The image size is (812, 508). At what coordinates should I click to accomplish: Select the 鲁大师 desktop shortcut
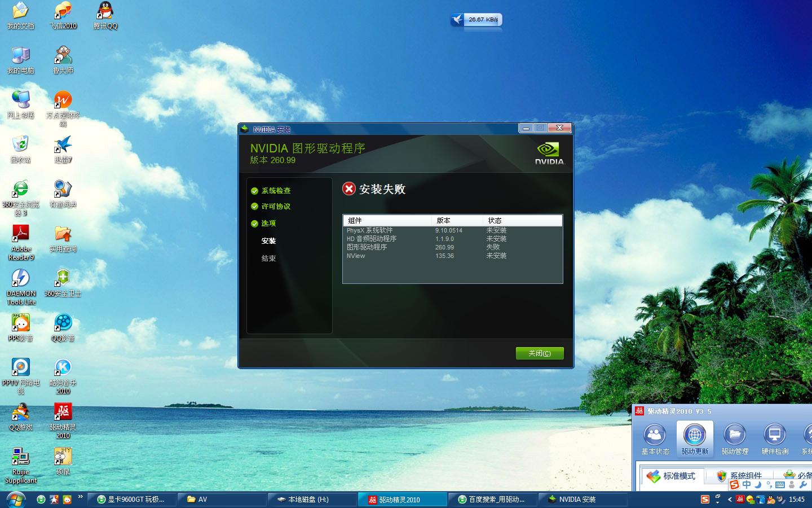(x=63, y=60)
